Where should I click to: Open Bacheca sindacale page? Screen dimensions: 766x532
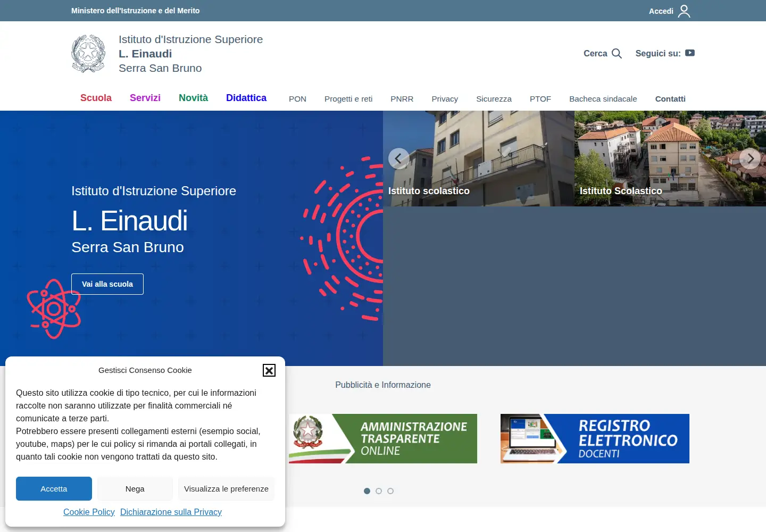tap(603, 99)
